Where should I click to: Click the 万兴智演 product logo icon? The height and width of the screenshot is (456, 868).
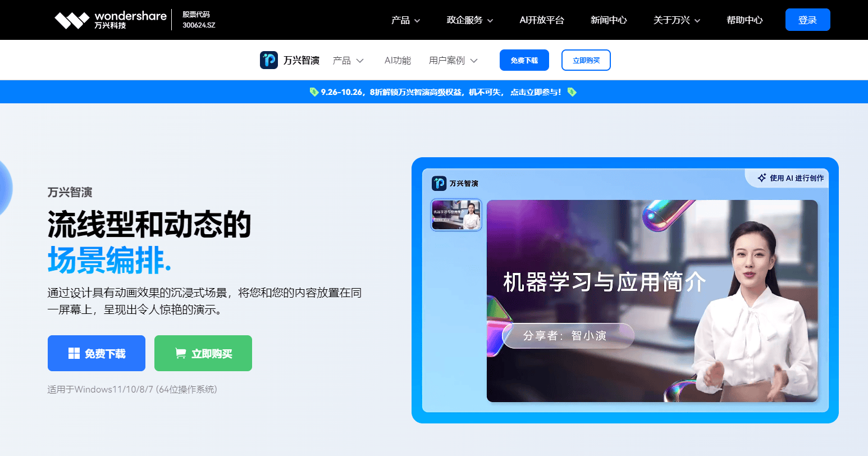(x=268, y=60)
